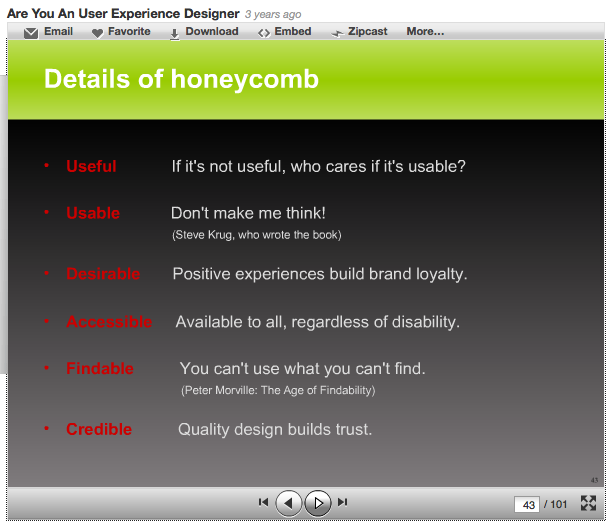The height and width of the screenshot is (527, 611).
Task: Click the embed code brackets icon
Action: [x=263, y=33]
